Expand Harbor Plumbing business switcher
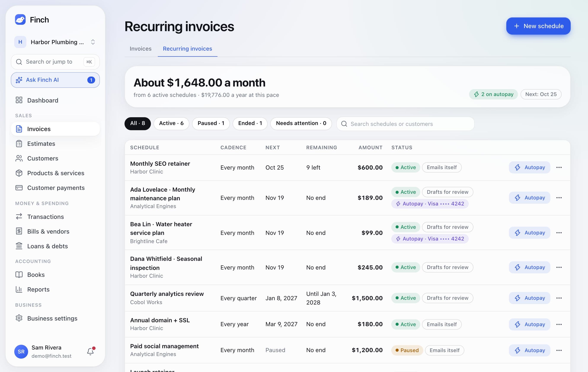 (55, 42)
